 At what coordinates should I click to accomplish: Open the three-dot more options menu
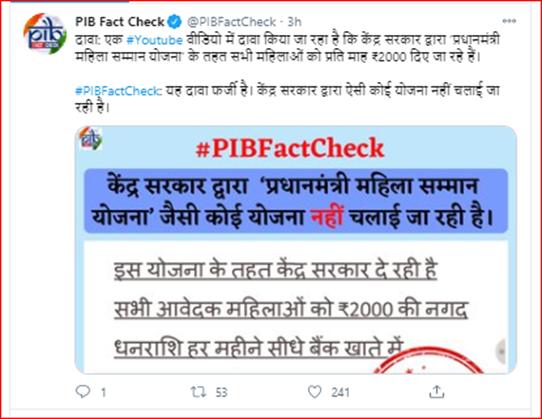pos(509,21)
